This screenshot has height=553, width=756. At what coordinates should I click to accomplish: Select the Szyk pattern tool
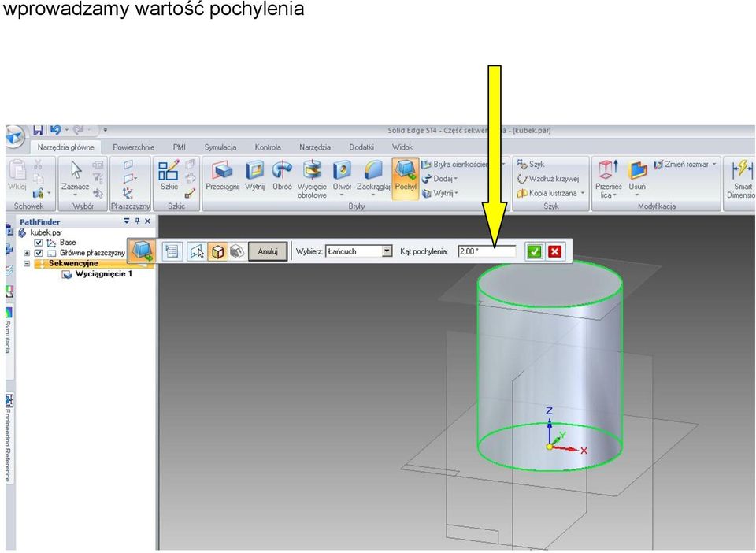coord(530,165)
